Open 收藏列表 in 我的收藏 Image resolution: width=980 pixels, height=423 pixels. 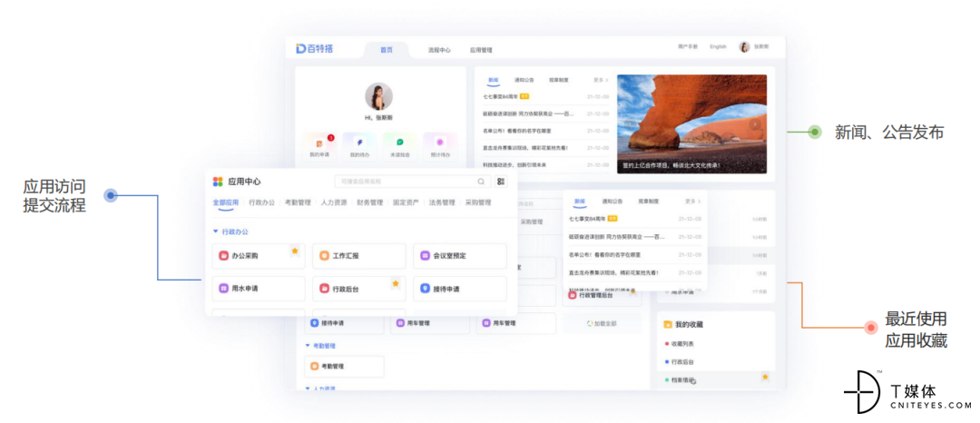pyautogui.click(x=682, y=344)
